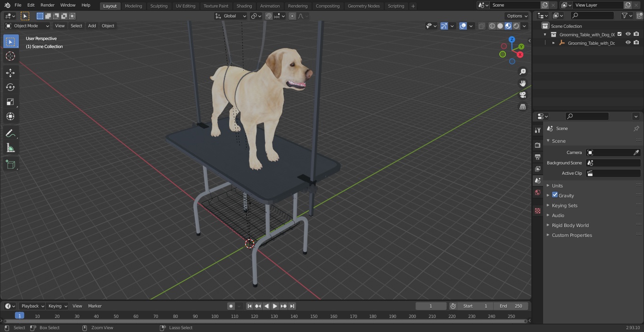Image resolution: width=644 pixels, height=332 pixels.
Task: Select the Add Cube tool
Action: pos(10,165)
